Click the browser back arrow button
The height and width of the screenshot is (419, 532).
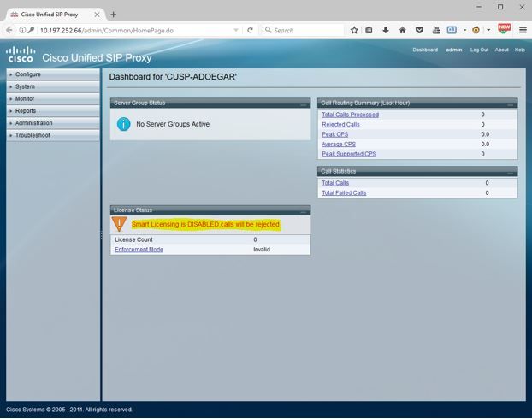coord(9,30)
